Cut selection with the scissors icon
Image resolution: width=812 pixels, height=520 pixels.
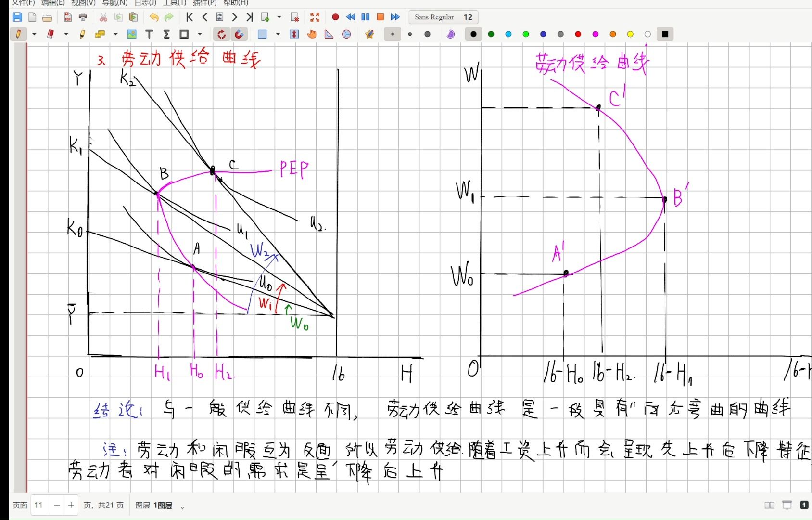pyautogui.click(x=103, y=17)
